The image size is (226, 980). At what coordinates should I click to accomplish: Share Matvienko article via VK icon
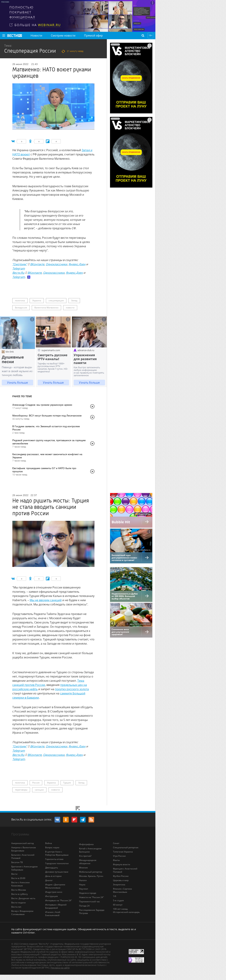pyautogui.click(x=13, y=141)
